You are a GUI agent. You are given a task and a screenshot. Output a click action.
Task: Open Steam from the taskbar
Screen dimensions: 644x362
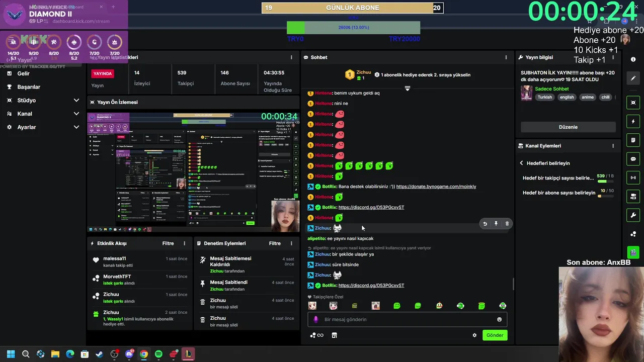pos(100,354)
